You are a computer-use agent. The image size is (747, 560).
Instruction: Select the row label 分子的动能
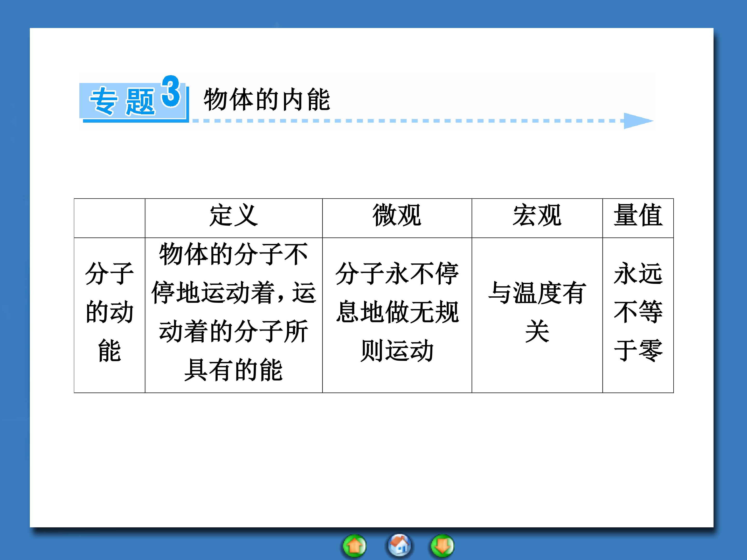(x=110, y=315)
